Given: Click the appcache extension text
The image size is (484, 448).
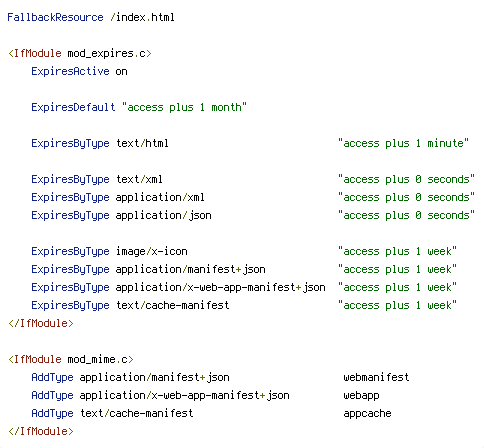Looking at the screenshot, I should 367,413.
